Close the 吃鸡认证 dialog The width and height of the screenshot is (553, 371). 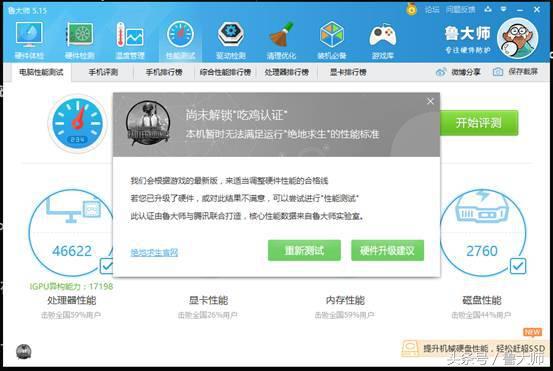(430, 101)
